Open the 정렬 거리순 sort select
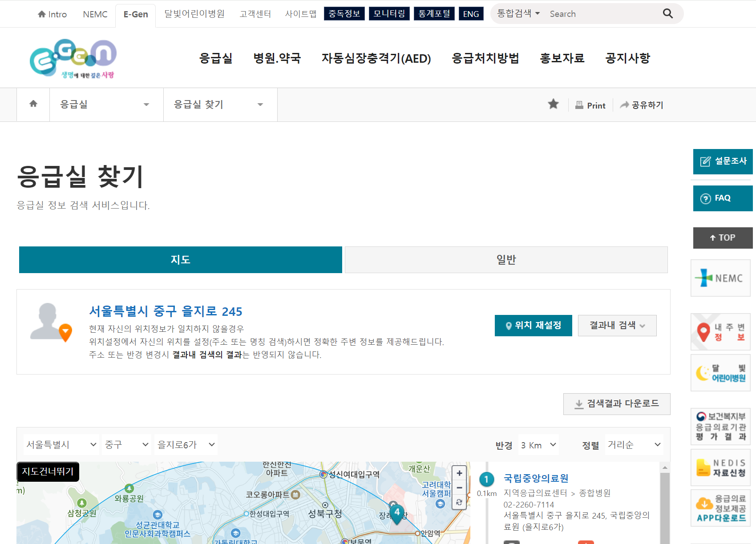This screenshot has width=756, height=544. (x=634, y=445)
